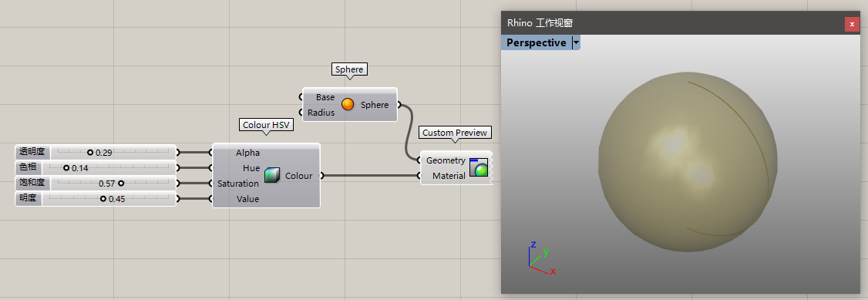Click the Hue input parameter
Screen dimensions: 868x300
click(x=251, y=167)
